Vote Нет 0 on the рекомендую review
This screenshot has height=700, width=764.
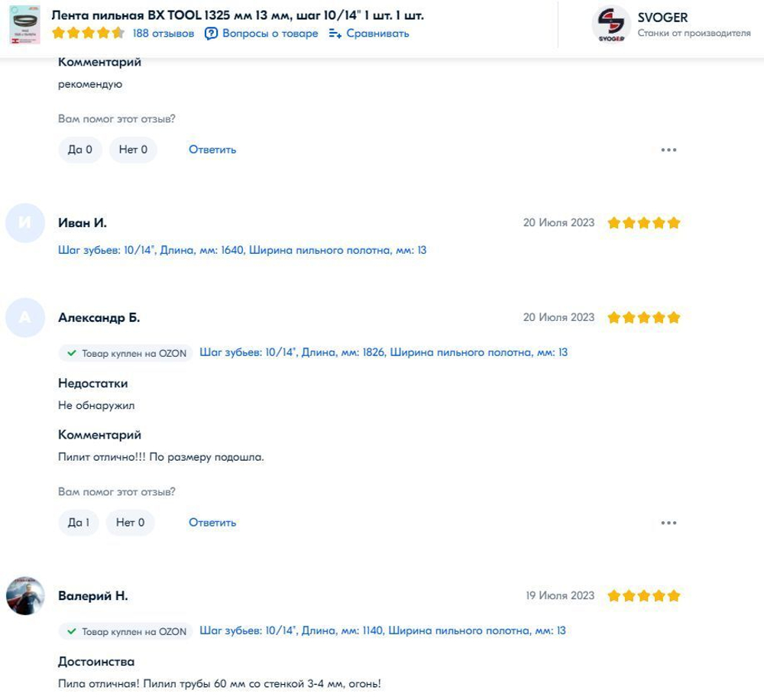click(x=133, y=150)
